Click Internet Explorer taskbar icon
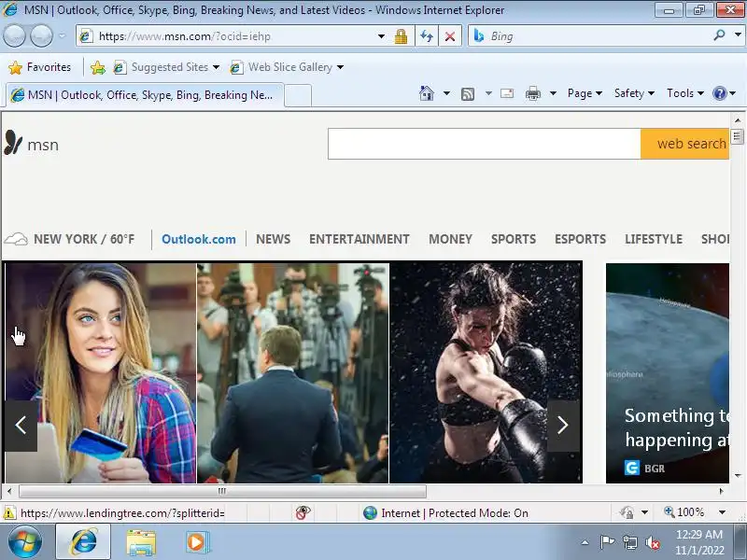 click(x=83, y=542)
